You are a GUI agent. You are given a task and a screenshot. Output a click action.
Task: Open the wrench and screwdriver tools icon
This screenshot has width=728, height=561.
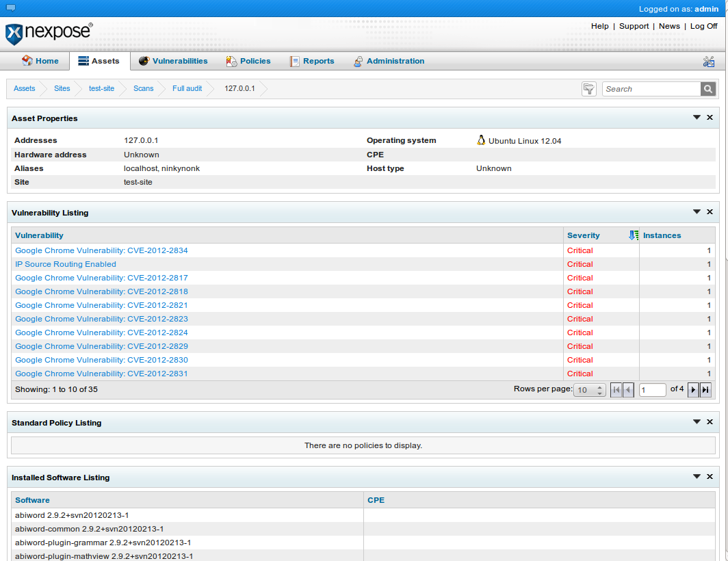(x=709, y=62)
